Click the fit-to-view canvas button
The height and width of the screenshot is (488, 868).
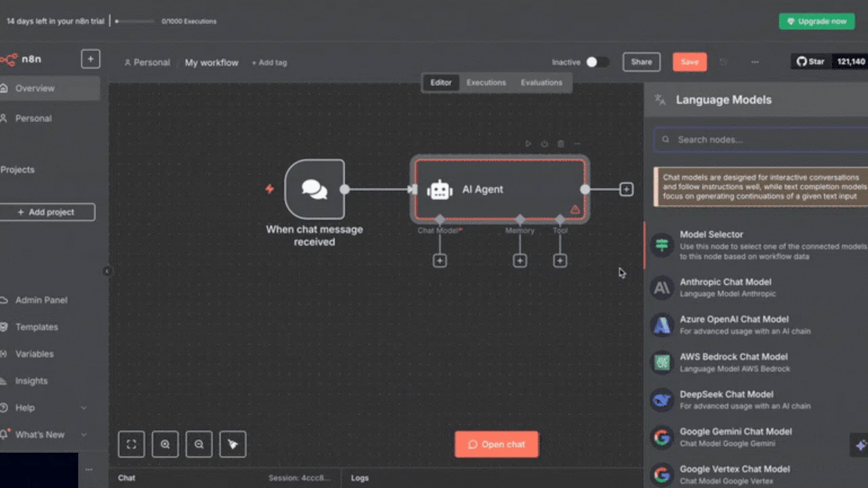(132, 445)
